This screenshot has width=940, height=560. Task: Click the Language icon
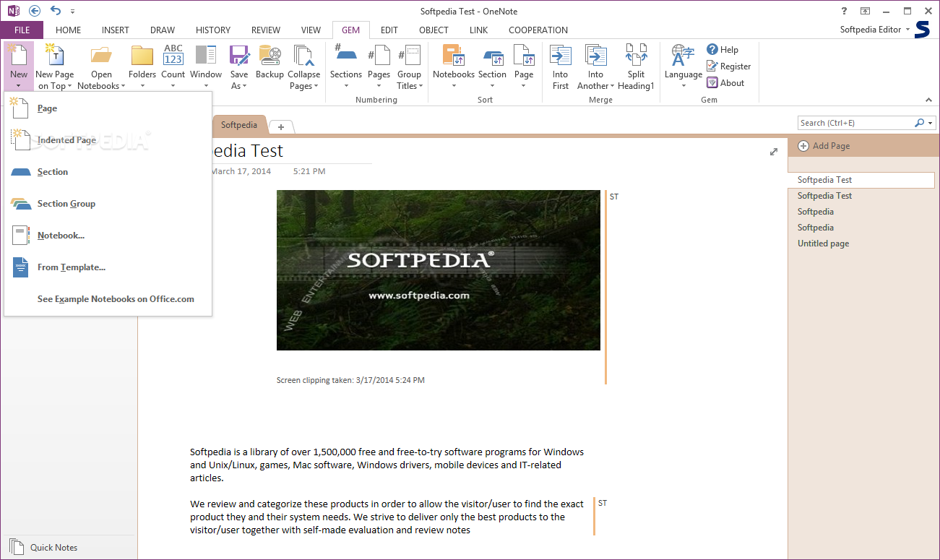click(683, 56)
